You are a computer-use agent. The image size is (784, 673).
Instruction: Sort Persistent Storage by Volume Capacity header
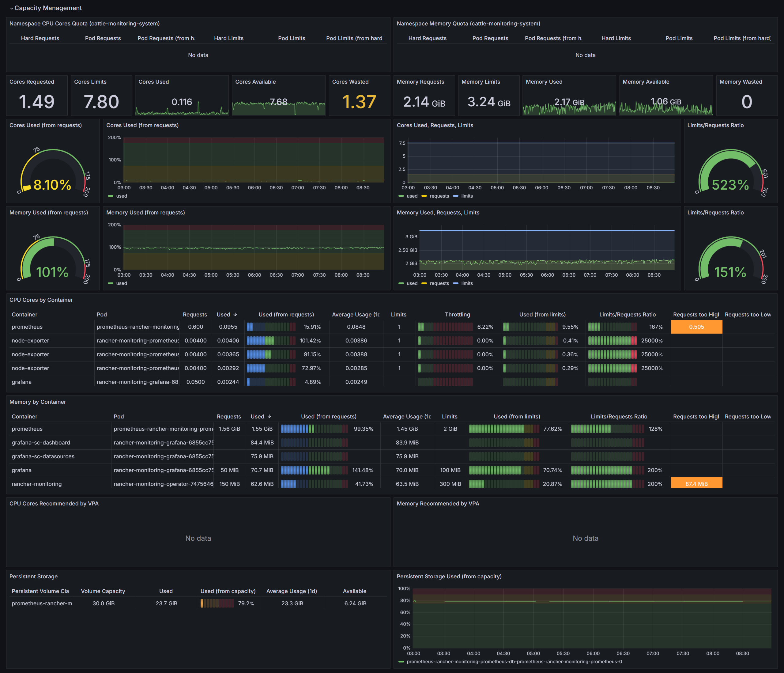click(x=103, y=591)
